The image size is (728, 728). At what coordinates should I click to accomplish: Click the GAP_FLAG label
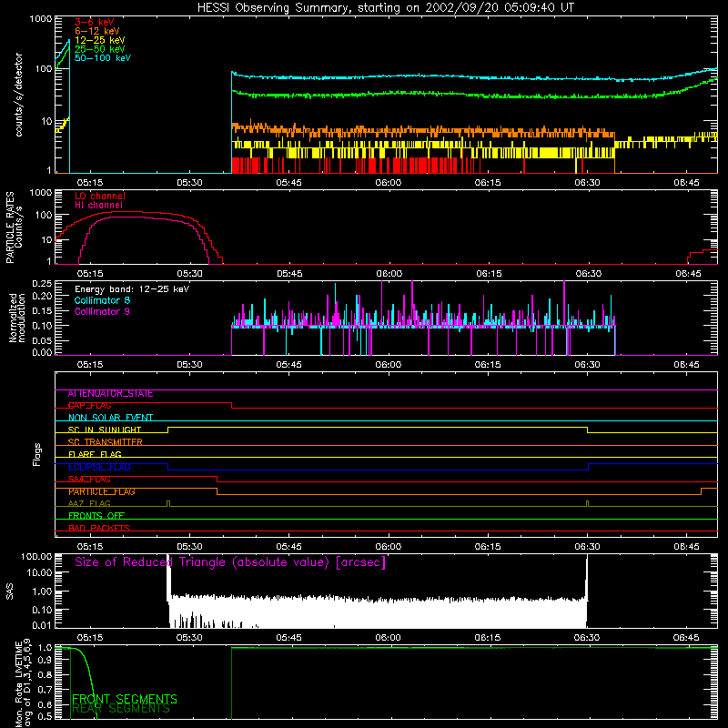pos(89,406)
